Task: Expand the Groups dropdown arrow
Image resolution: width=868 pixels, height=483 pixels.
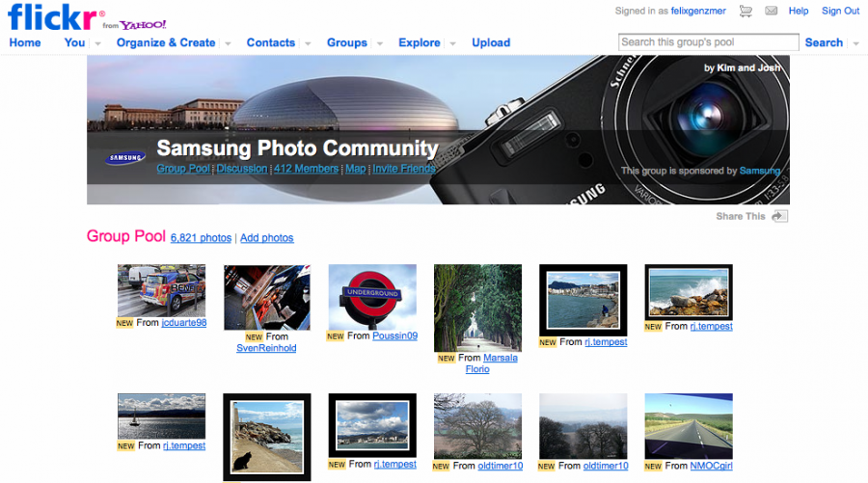Action: pyautogui.click(x=380, y=43)
